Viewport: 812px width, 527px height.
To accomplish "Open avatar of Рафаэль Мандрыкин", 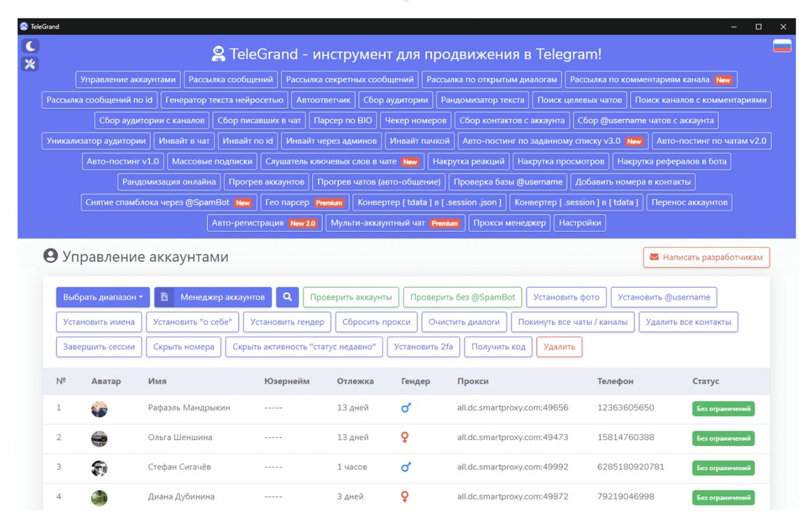I will point(99,409).
